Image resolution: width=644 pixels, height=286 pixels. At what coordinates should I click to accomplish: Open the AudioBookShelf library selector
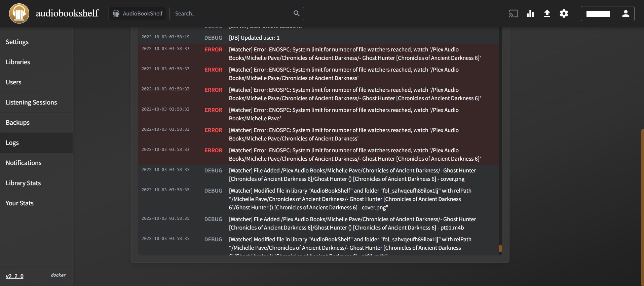click(137, 13)
